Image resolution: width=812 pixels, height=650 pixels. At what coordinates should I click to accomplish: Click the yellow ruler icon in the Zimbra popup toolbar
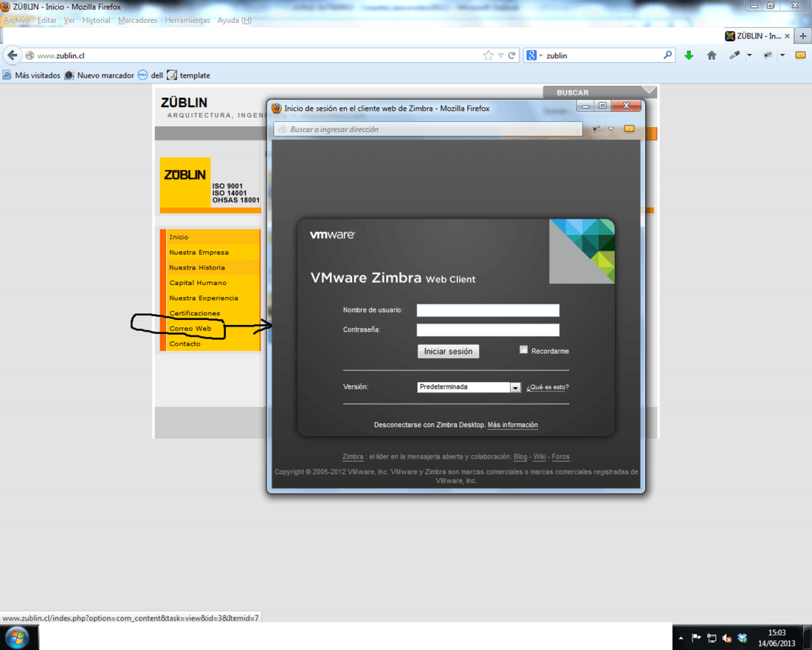click(629, 129)
